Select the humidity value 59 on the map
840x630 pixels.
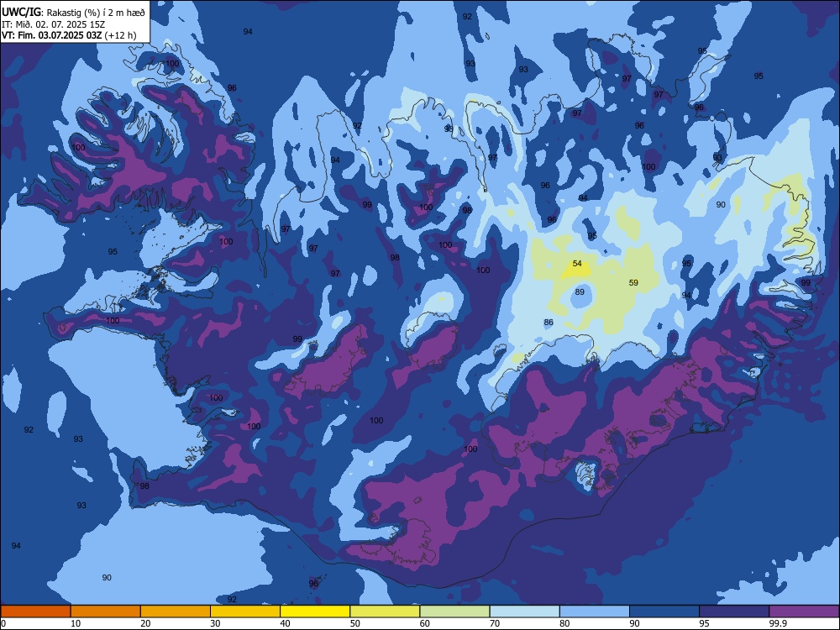633,282
